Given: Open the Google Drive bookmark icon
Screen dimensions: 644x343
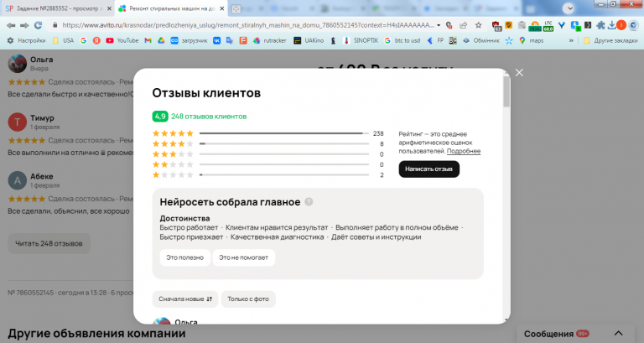Looking at the screenshot, I should tap(161, 40).
